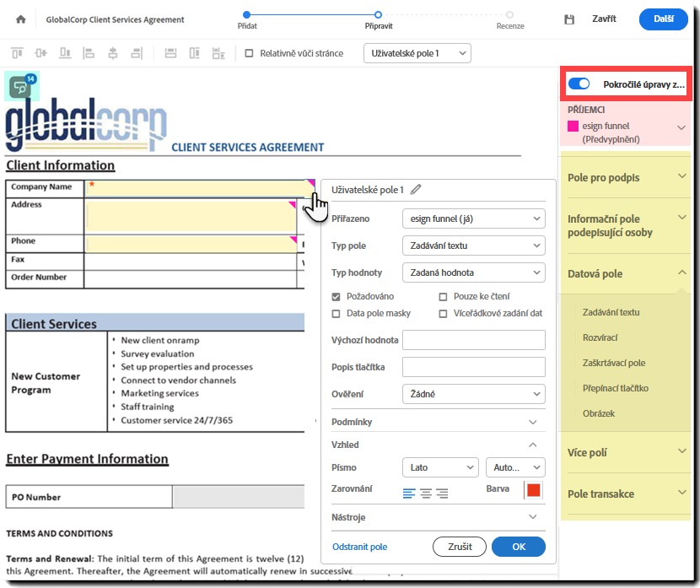Open the Typ hodnoty dropdown
The image size is (700, 588).
coord(474,272)
